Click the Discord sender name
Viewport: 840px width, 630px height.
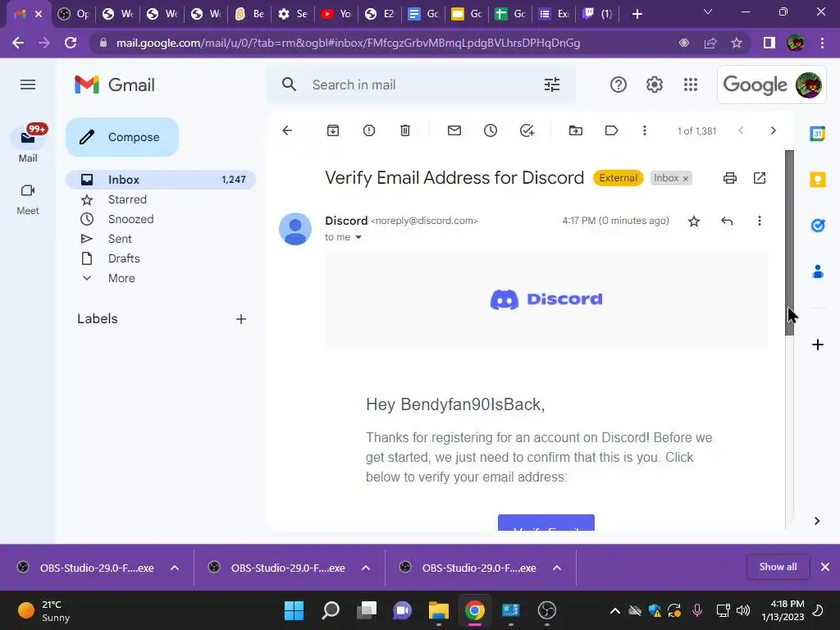coord(346,221)
